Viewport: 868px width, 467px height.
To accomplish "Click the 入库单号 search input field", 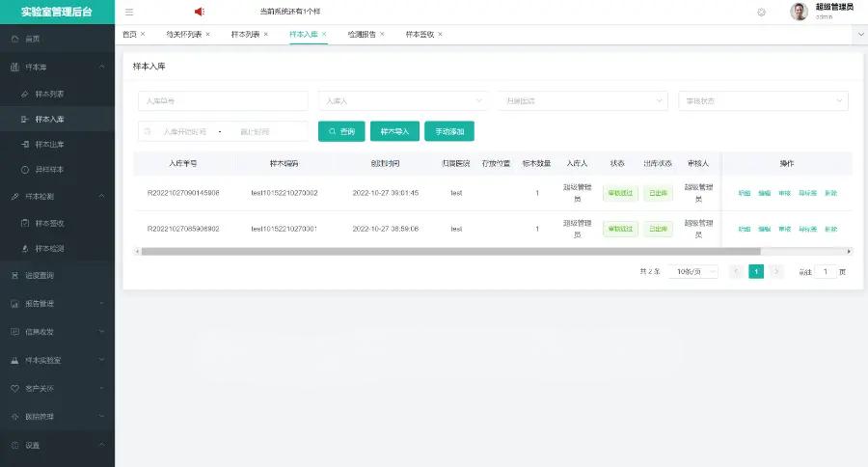I will [x=223, y=100].
